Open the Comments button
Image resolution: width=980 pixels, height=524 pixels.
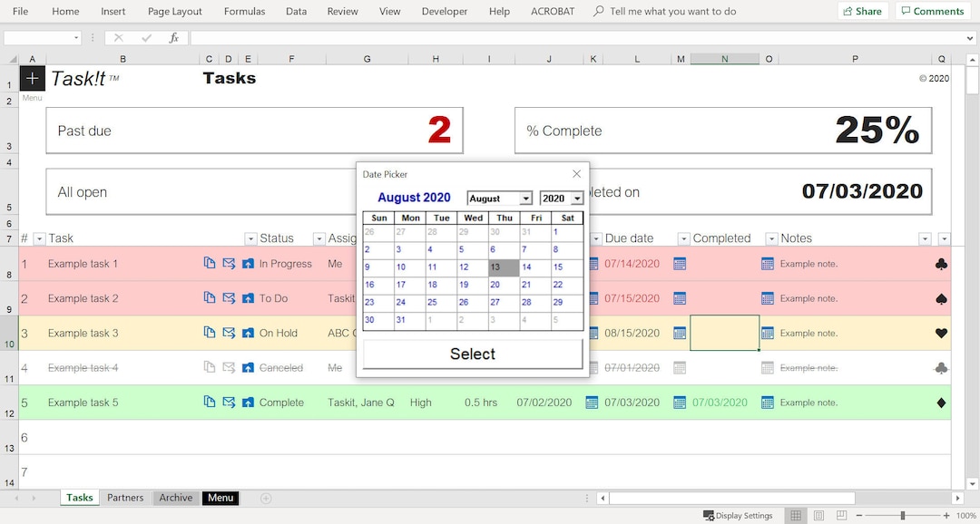(933, 11)
